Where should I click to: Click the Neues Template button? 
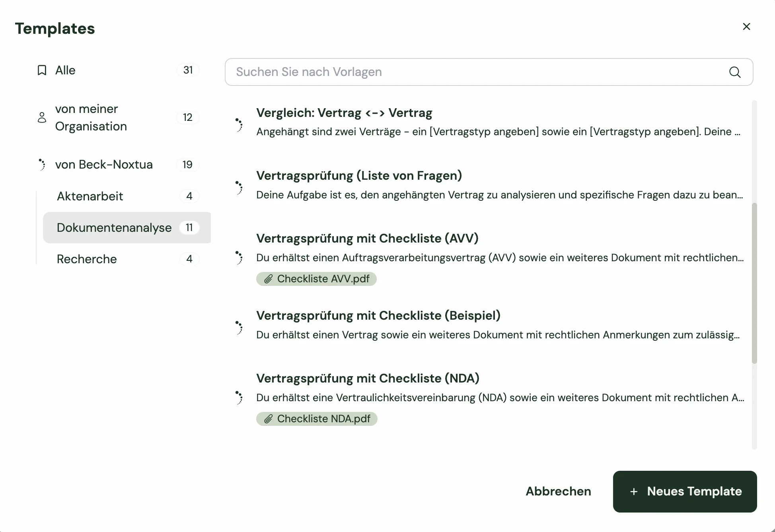tap(685, 491)
